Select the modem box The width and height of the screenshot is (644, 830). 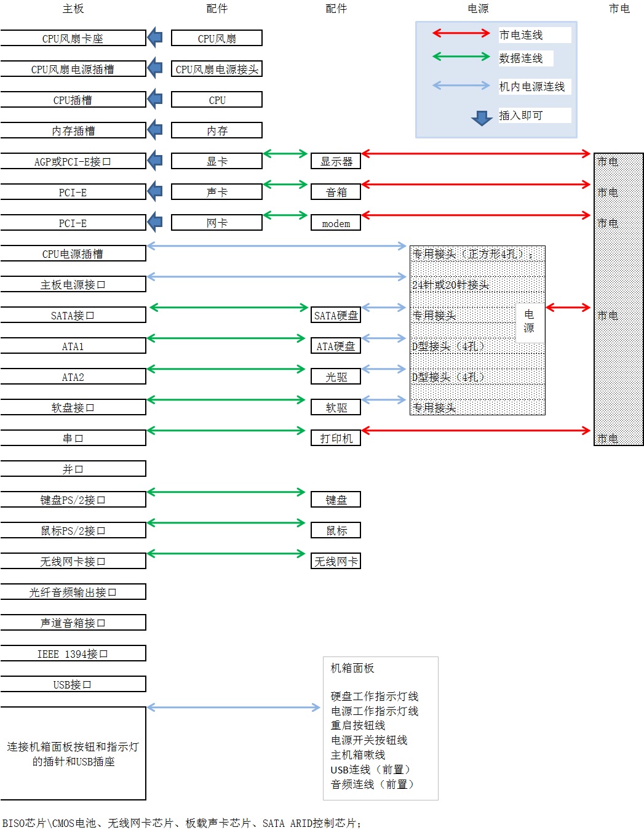click(x=336, y=223)
